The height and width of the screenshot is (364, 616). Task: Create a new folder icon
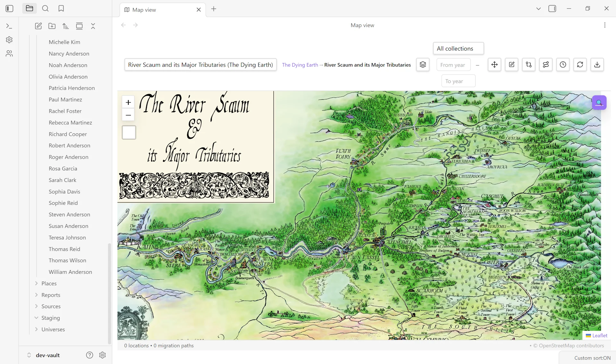tap(52, 26)
